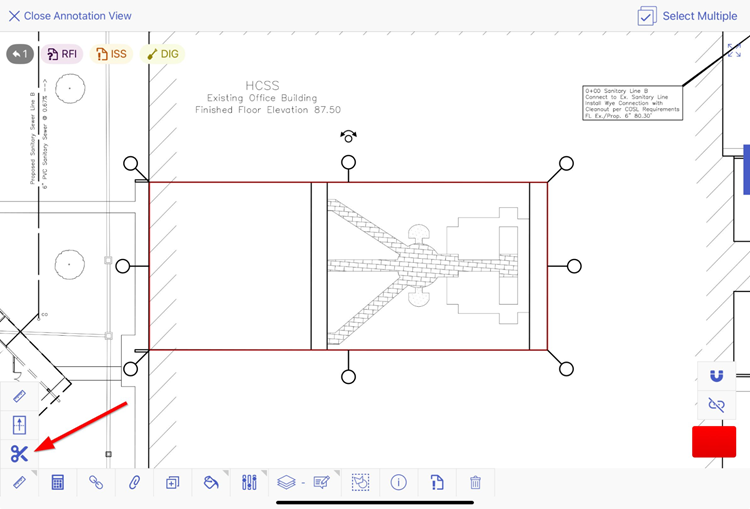Tap the fullscreen expand arrows icon
This screenshot has height=509, width=750.
click(x=734, y=50)
